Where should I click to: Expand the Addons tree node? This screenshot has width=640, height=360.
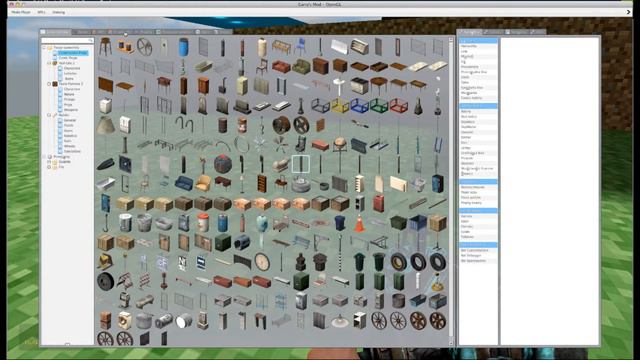coord(49,167)
